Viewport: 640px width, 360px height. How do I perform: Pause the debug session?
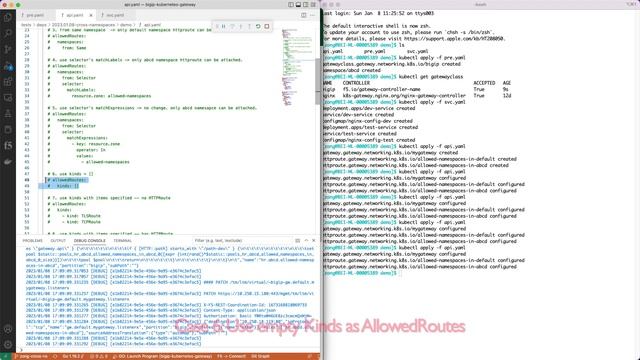coord(224,26)
